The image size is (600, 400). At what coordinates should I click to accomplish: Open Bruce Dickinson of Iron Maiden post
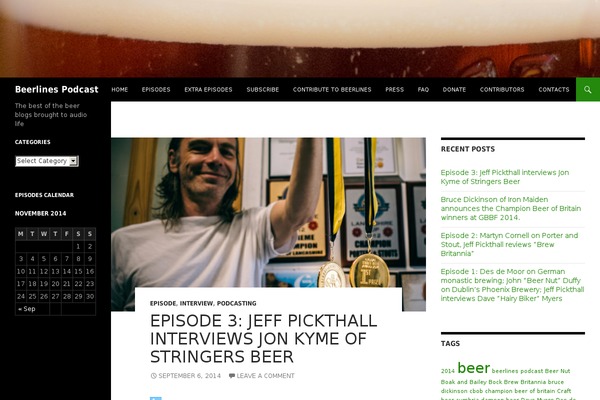coord(511,209)
